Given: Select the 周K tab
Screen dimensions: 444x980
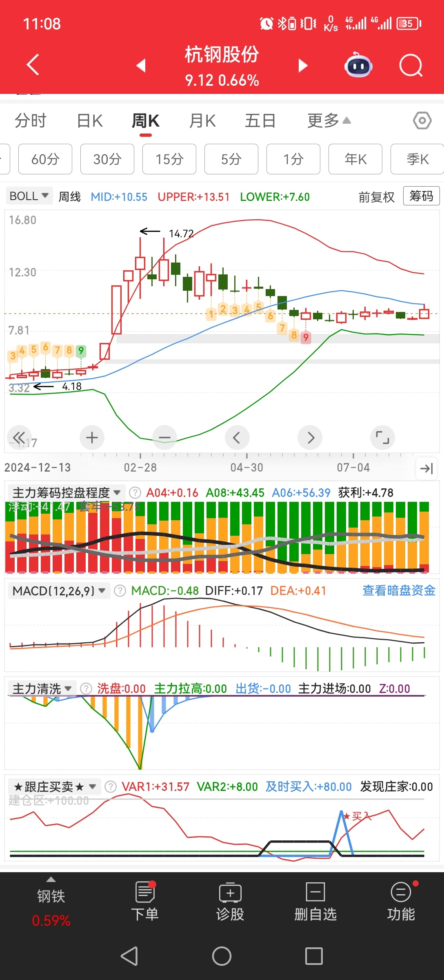Looking at the screenshot, I should pyautogui.click(x=146, y=121).
